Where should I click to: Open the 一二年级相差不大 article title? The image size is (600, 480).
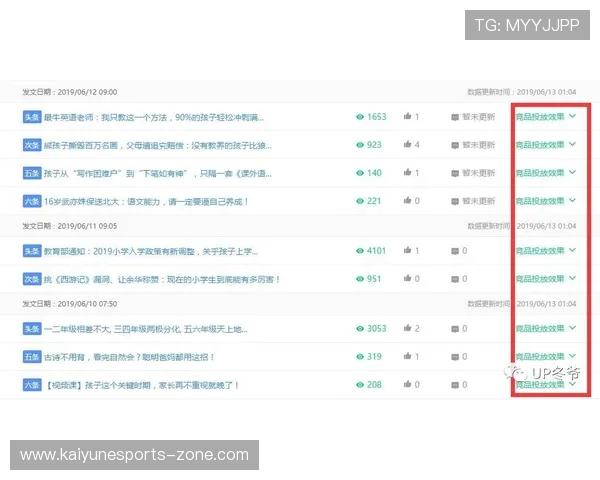146,329
